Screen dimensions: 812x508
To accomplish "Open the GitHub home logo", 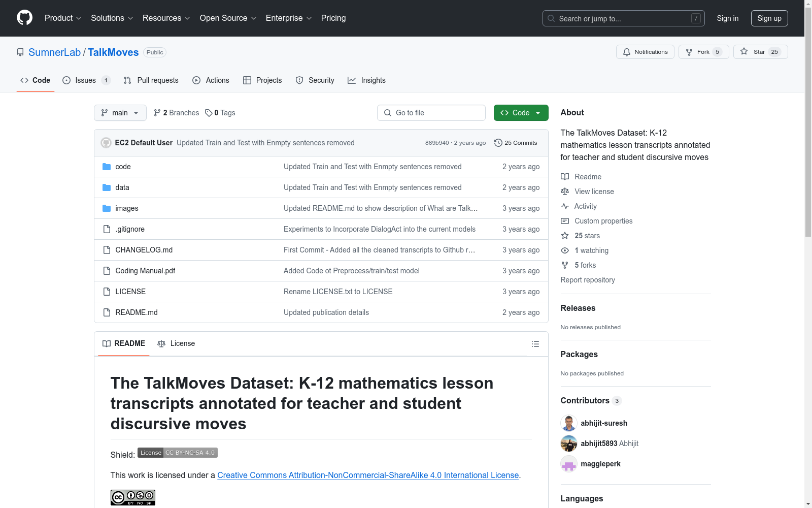I will coord(24,18).
